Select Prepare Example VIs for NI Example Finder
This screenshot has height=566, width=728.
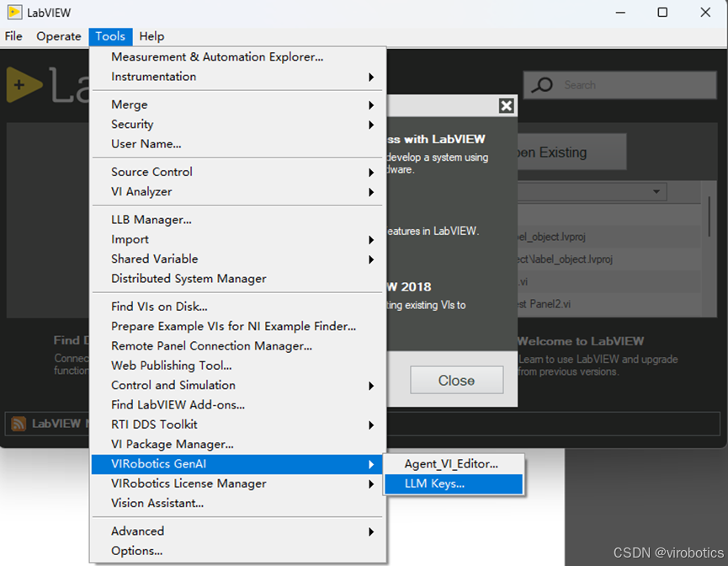point(237,326)
